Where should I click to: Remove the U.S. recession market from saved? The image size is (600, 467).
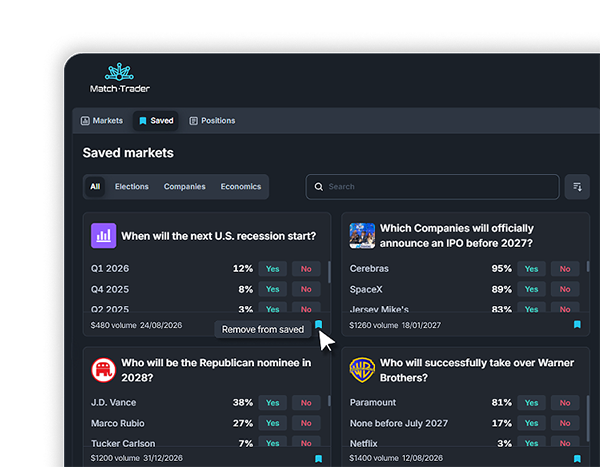click(318, 325)
